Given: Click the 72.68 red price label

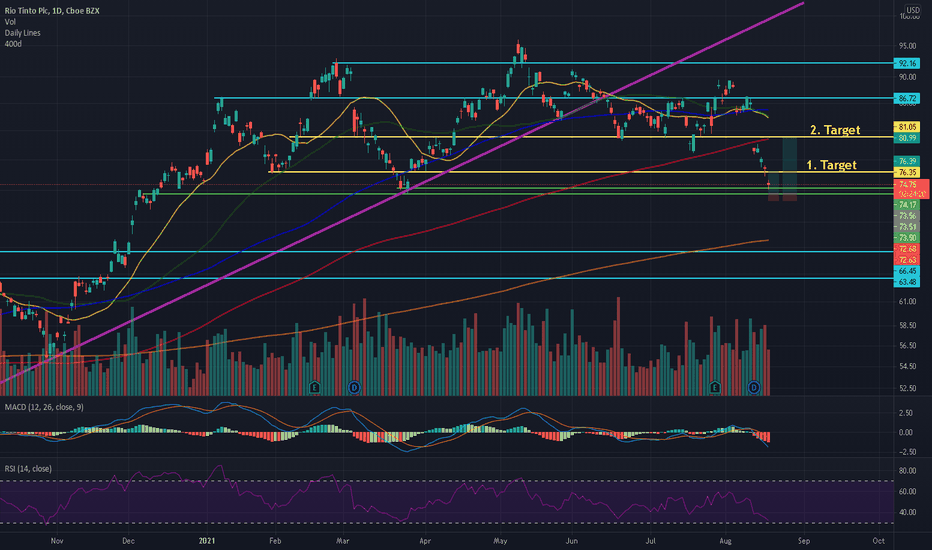Looking at the screenshot, I should (x=907, y=249).
